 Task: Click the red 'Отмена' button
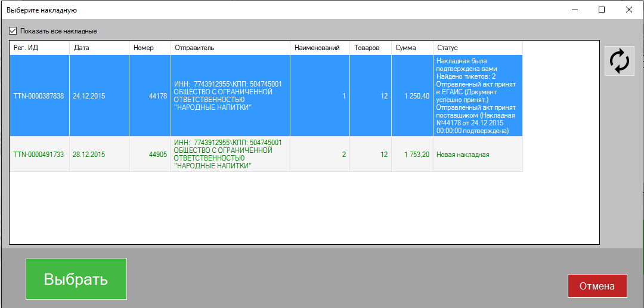pos(597,286)
